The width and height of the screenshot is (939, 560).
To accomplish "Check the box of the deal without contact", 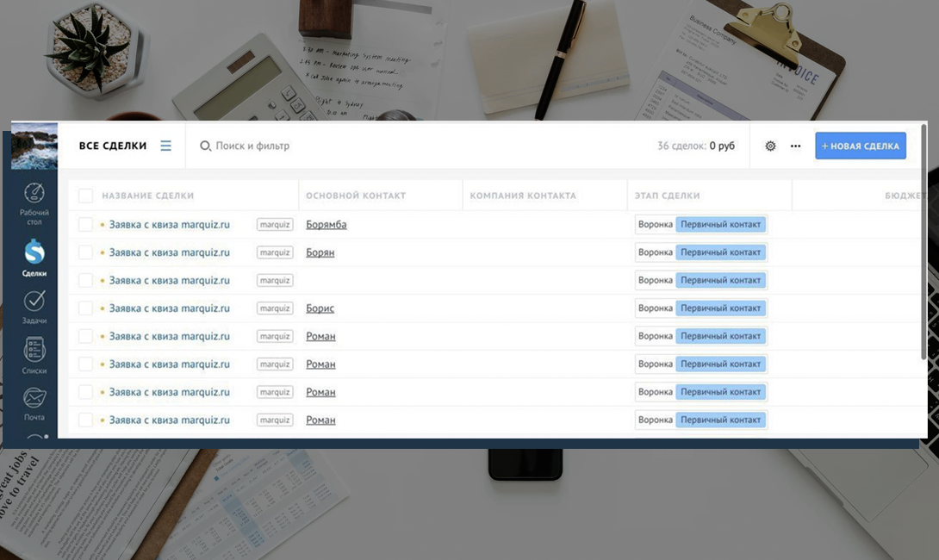I will point(85,280).
